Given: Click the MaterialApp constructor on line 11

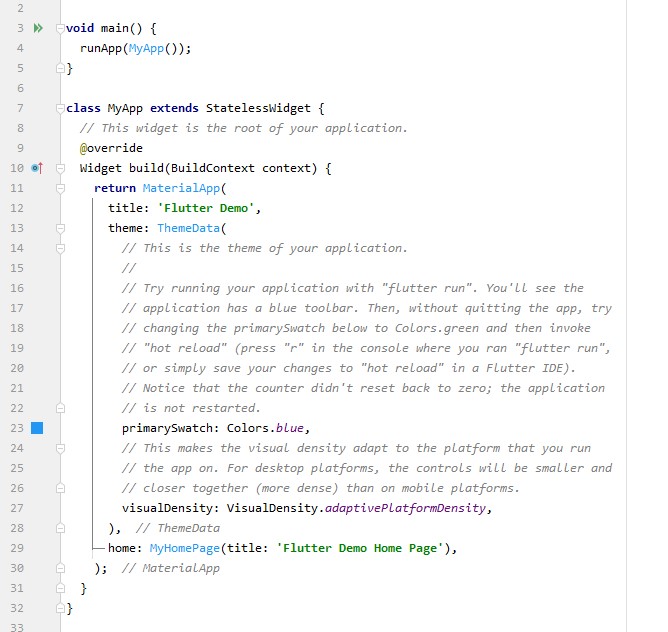Looking at the screenshot, I should tap(181, 188).
